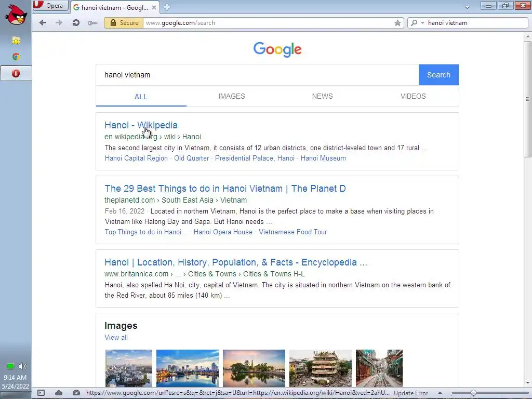Click the scrollbar down arrow
The width and height of the screenshot is (532, 399).
click(x=528, y=383)
